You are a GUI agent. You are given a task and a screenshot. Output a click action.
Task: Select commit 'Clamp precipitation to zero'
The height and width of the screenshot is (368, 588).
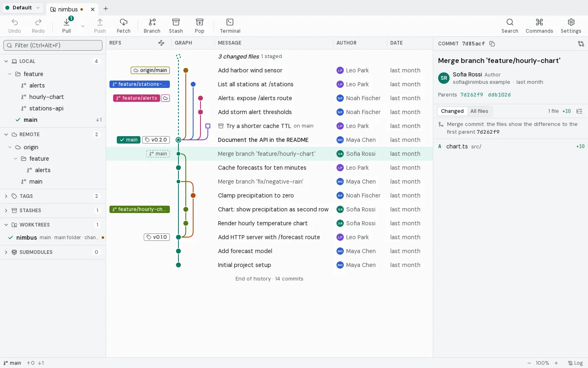coord(269,195)
